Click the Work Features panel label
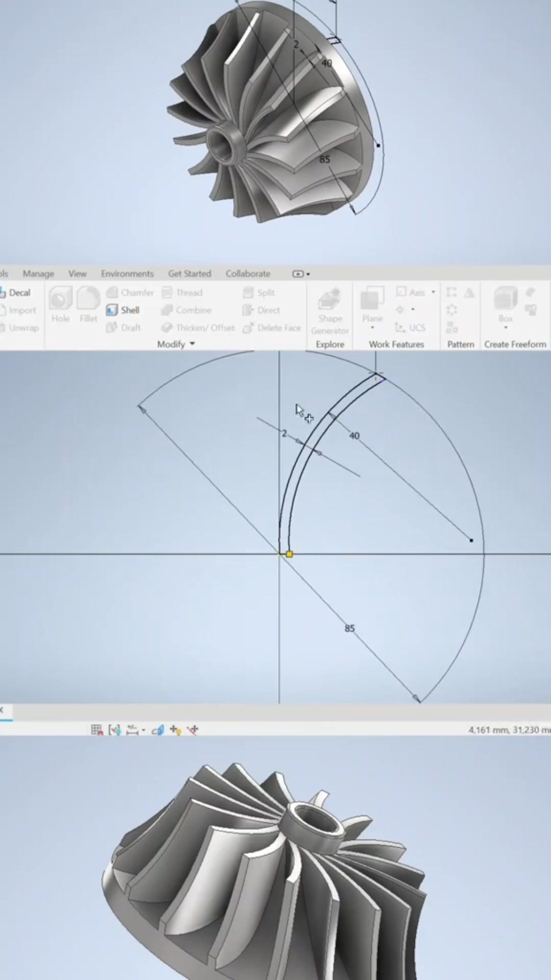Image resolution: width=551 pixels, height=980 pixels. pos(396,345)
